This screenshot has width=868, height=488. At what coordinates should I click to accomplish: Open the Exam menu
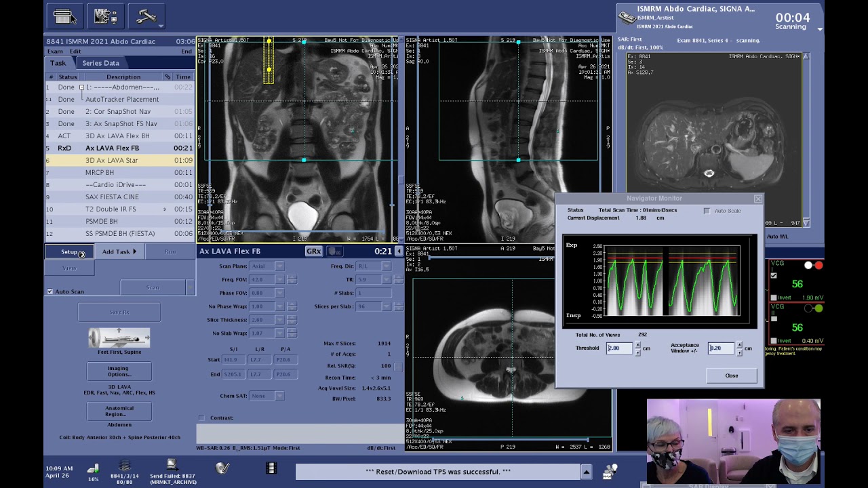tap(55, 52)
